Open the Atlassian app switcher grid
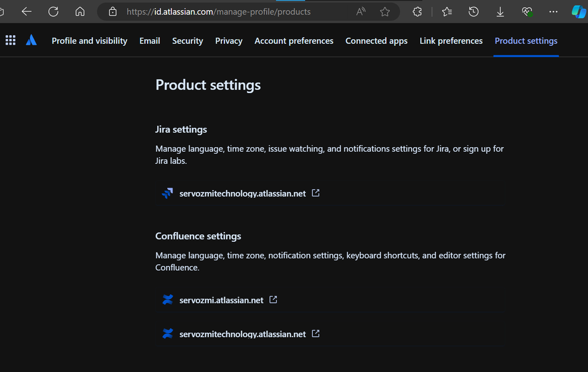 point(11,40)
